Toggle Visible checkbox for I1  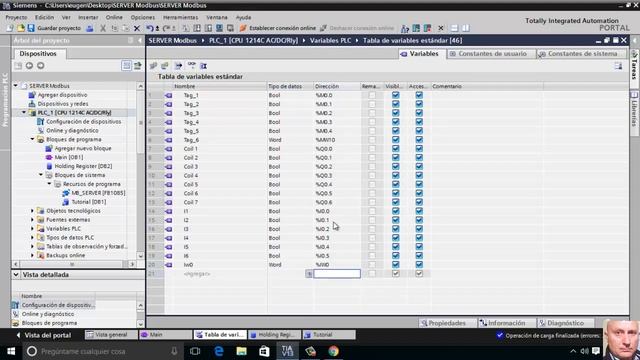[x=396, y=211]
